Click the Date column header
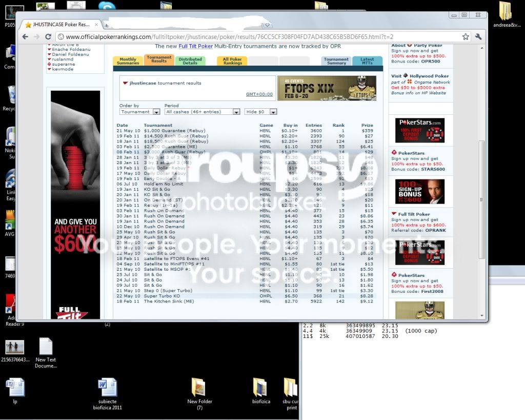Image resolution: width=525 pixels, height=420 pixels. point(122,125)
